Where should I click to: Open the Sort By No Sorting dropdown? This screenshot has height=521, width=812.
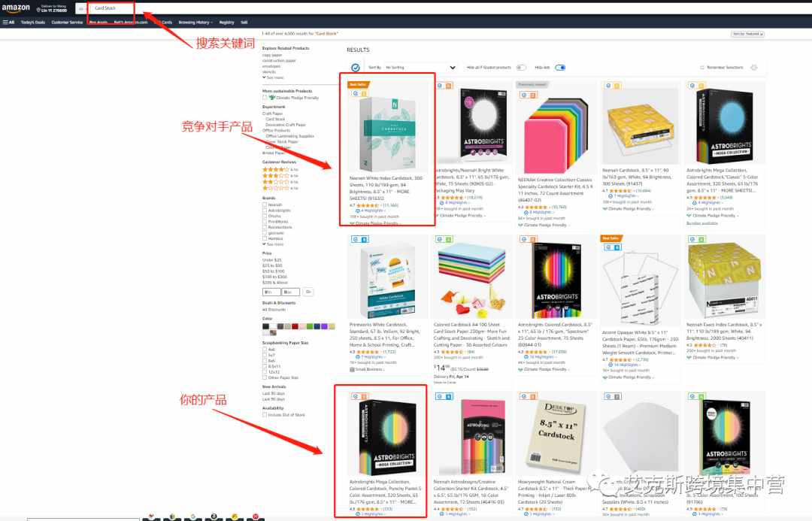pyautogui.click(x=420, y=68)
